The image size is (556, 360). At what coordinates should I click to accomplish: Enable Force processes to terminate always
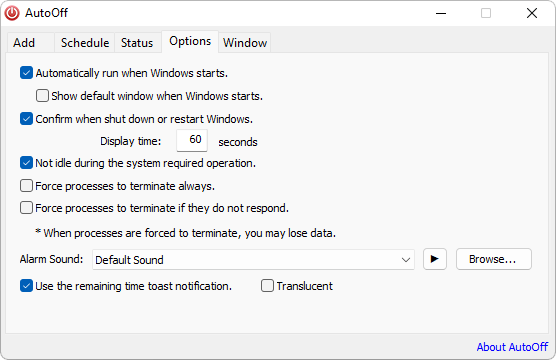point(27,185)
